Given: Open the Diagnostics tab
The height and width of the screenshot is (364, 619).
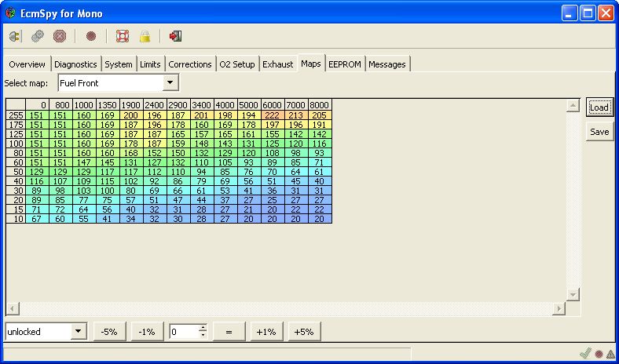Looking at the screenshot, I should [x=75, y=64].
